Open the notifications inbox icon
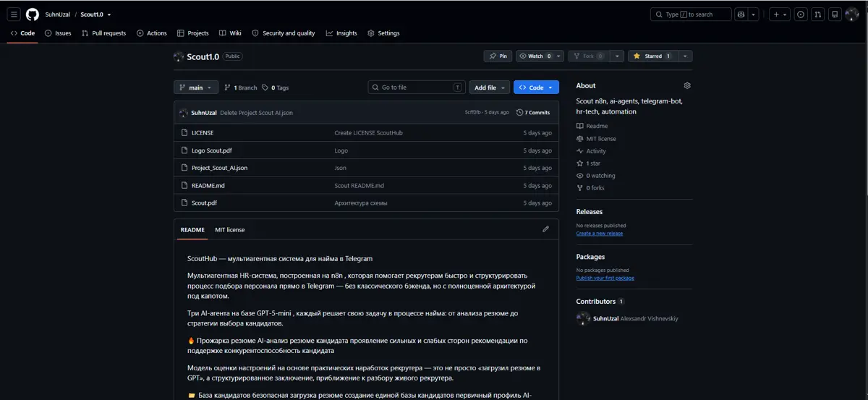The image size is (868, 400). [x=835, y=14]
